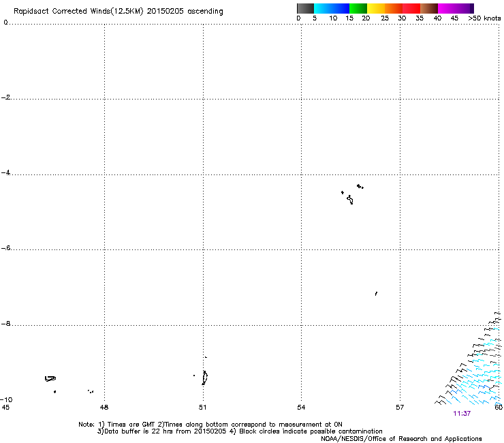Click the longitude label 48
The height and width of the screenshot is (443, 504).
(x=104, y=408)
